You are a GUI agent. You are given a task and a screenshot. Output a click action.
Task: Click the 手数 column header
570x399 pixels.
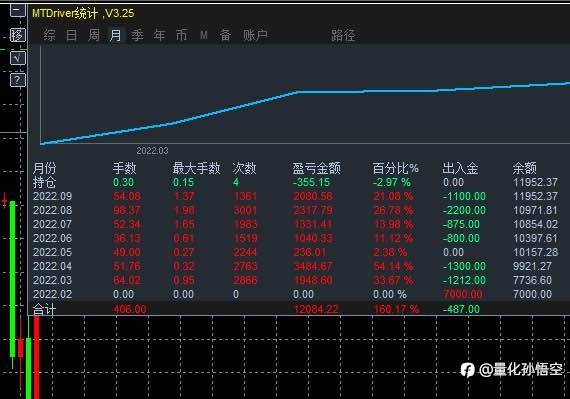(124, 168)
